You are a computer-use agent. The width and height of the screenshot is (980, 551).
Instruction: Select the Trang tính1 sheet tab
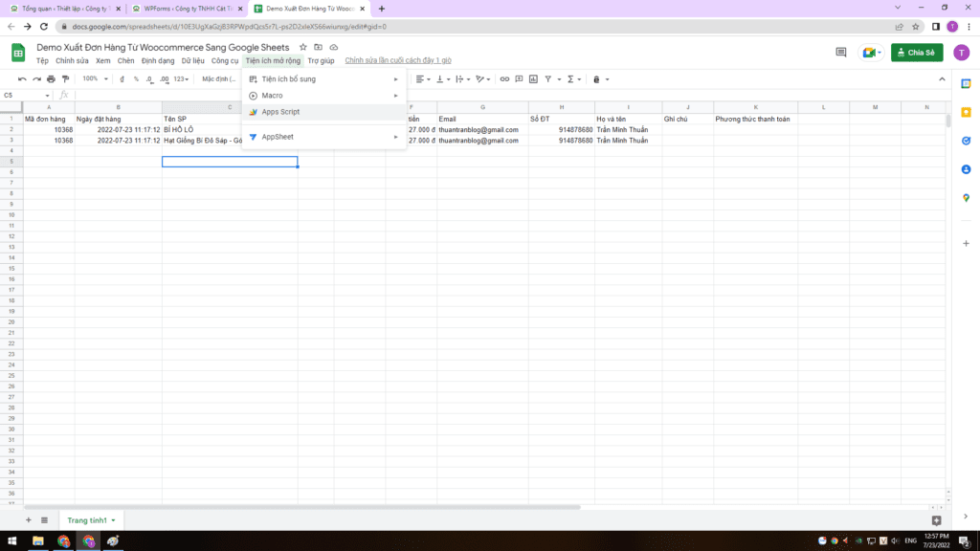click(x=91, y=520)
